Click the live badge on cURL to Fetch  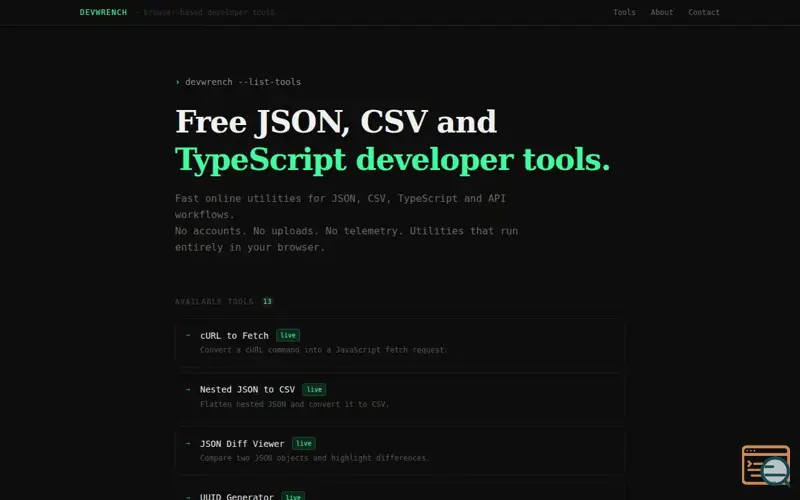point(288,336)
